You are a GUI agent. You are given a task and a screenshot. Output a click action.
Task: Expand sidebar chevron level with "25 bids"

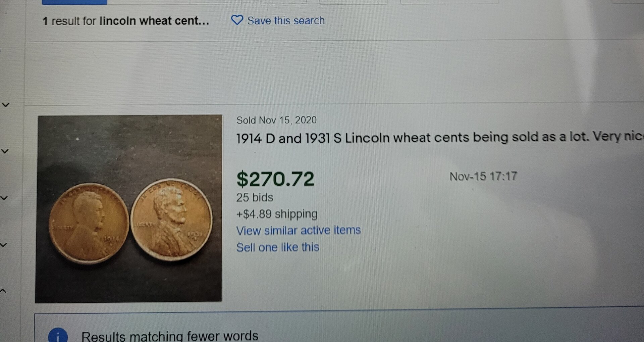tap(4, 198)
